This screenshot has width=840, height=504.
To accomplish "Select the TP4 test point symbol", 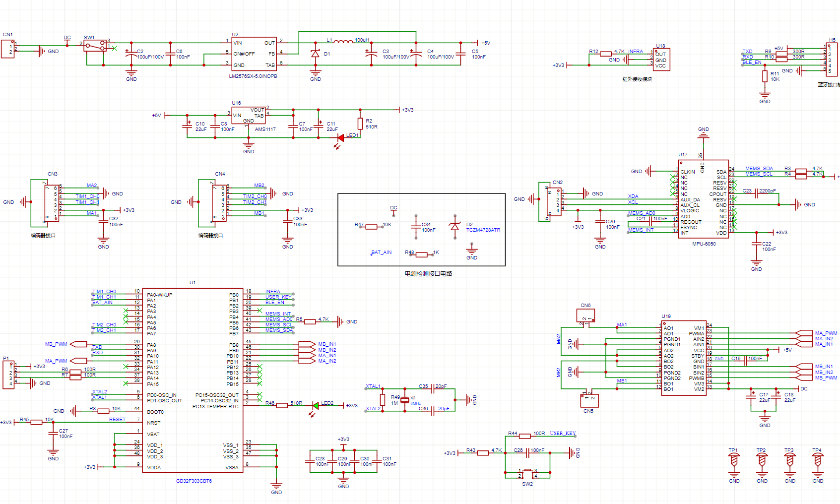I will click(x=818, y=461).
